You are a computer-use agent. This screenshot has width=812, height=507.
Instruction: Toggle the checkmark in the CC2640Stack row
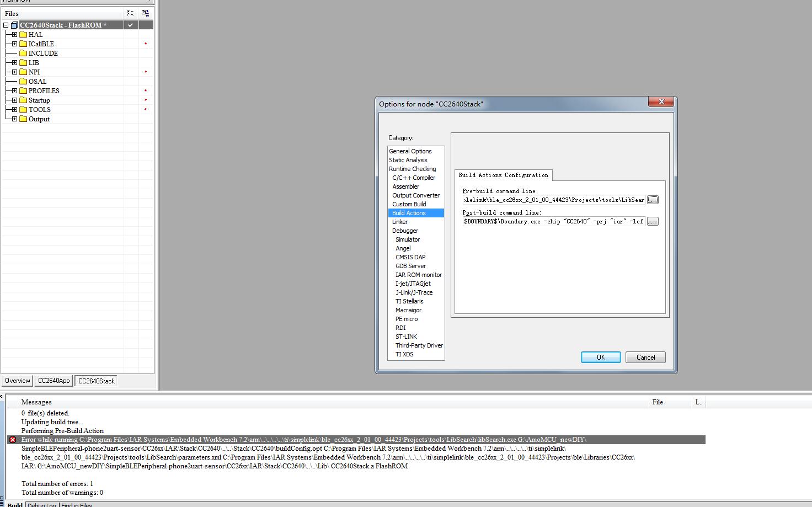[x=130, y=25]
